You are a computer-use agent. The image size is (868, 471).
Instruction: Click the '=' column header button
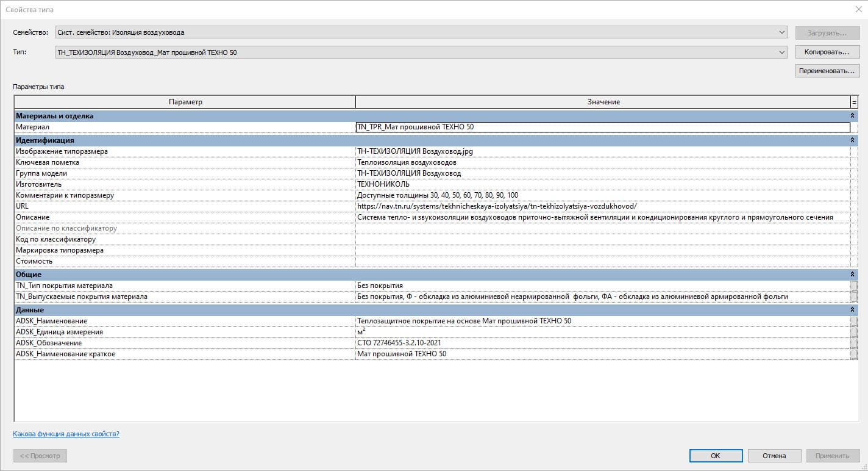[x=854, y=102]
